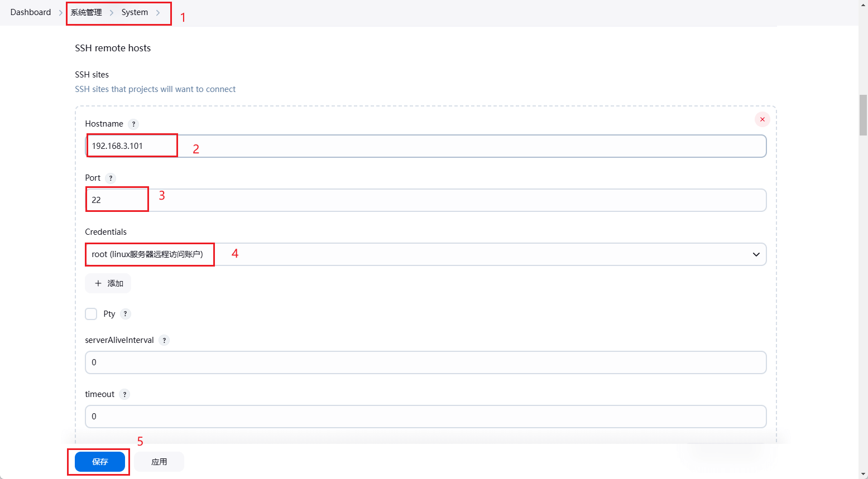
Task: Click the chevron after 系统管理 breadcrumb
Action: coord(112,13)
